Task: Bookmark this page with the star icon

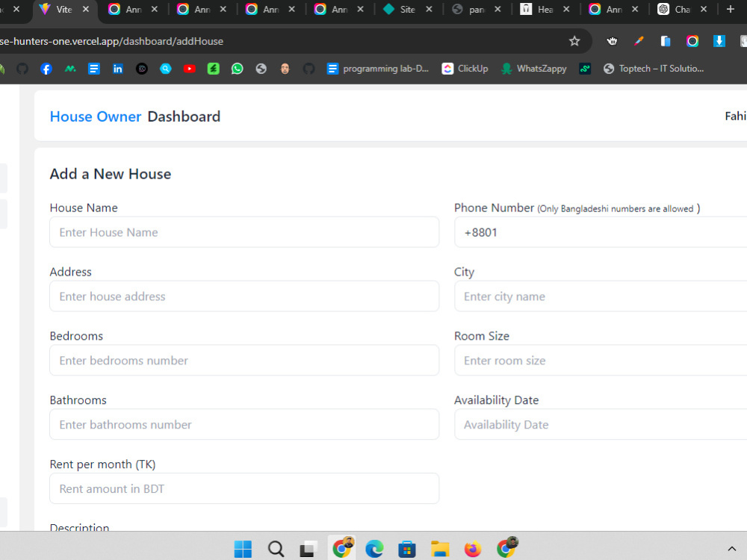Action: tap(574, 41)
